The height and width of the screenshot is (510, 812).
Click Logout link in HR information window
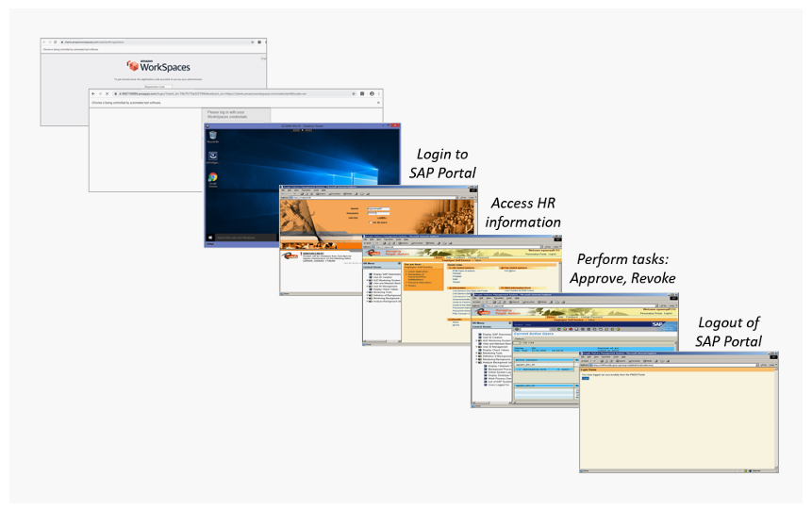point(553,254)
